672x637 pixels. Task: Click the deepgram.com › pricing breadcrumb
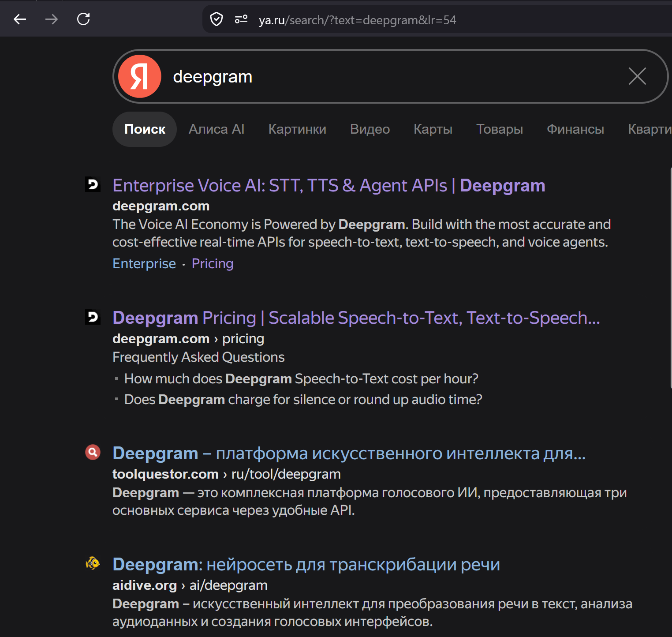click(188, 339)
